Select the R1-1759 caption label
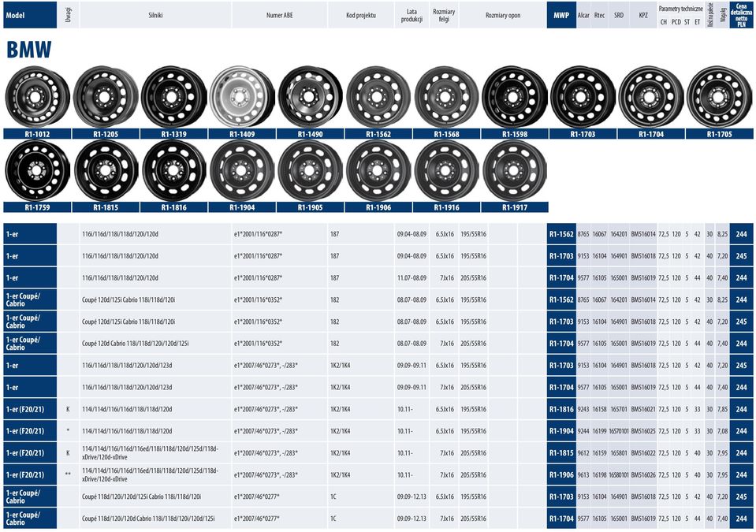Screen dimensions: 756x532 (x=37, y=207)
